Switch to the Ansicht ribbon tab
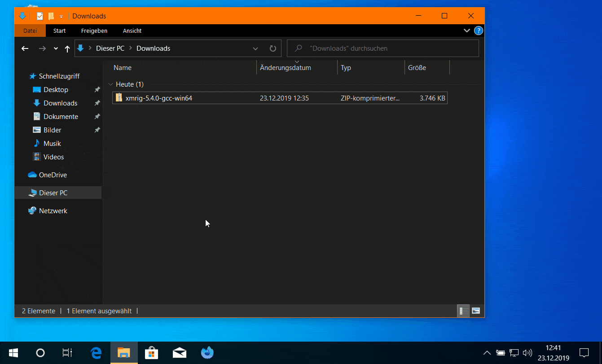The height and width of the screenshot is (364, 602). [132, 31]
